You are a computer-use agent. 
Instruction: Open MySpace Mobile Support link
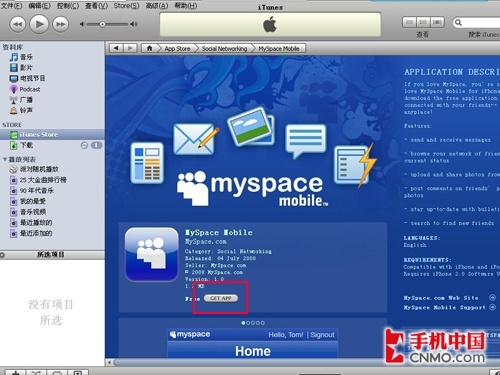coord(444,307)
